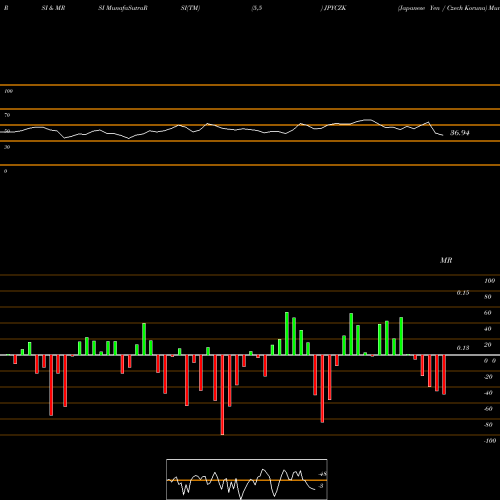Click the 60 label on MR axis

(488, 313)
